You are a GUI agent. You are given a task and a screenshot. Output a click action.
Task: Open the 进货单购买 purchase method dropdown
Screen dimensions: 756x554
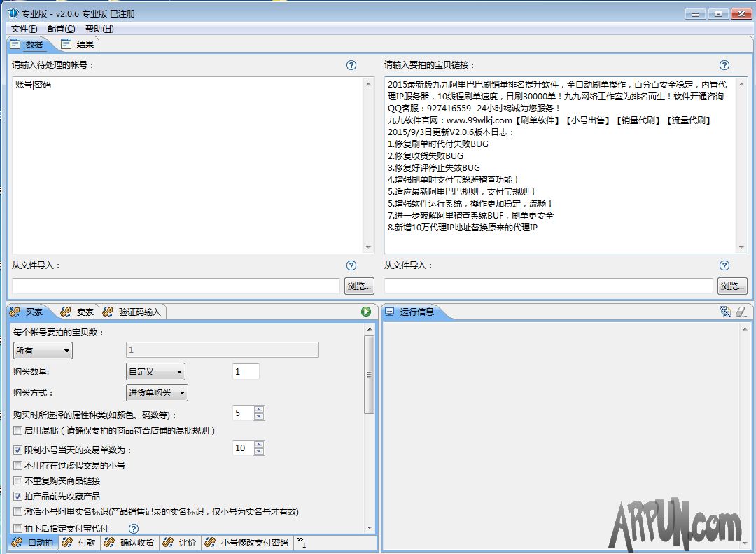[157, 393]
